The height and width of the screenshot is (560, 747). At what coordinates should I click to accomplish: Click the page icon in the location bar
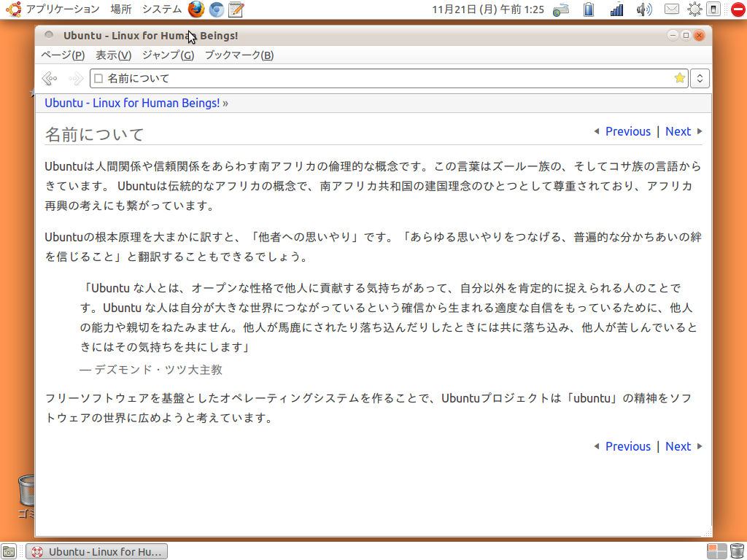point(98,78)
